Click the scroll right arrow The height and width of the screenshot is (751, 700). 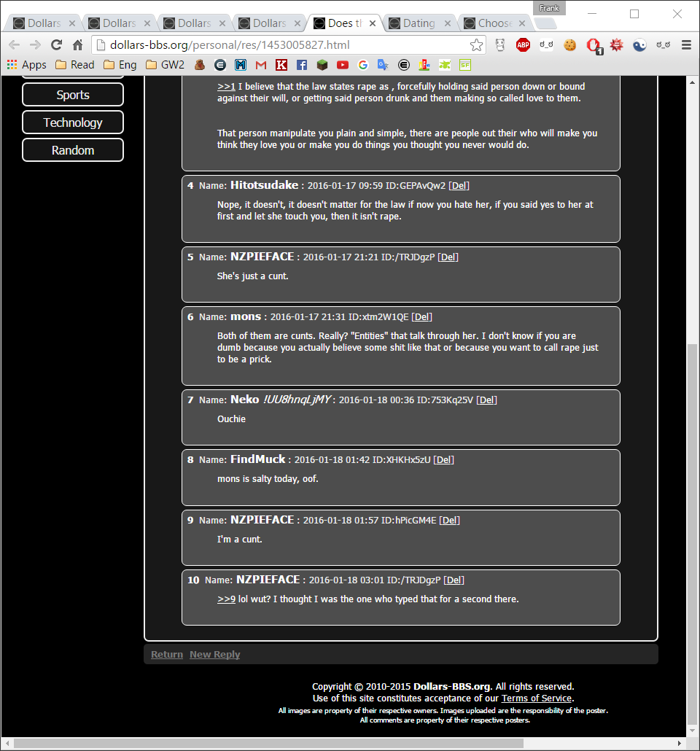pos(680,743)
